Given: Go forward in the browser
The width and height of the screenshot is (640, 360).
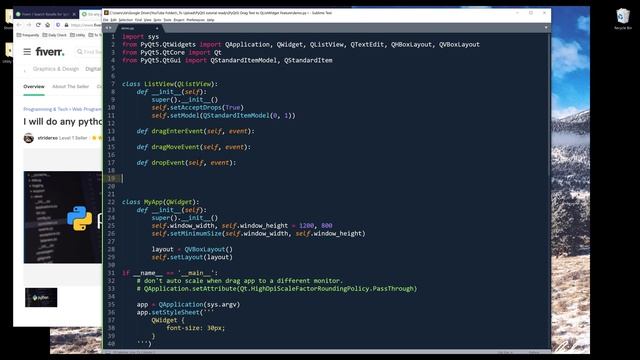Looking at the screenshot, I should pos(28,25).
